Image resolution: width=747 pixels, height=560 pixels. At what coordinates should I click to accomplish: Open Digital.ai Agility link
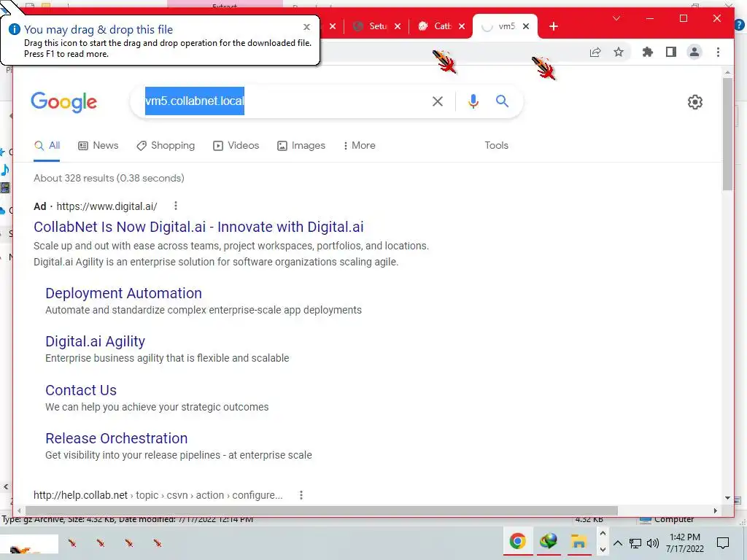click(95, 341)
